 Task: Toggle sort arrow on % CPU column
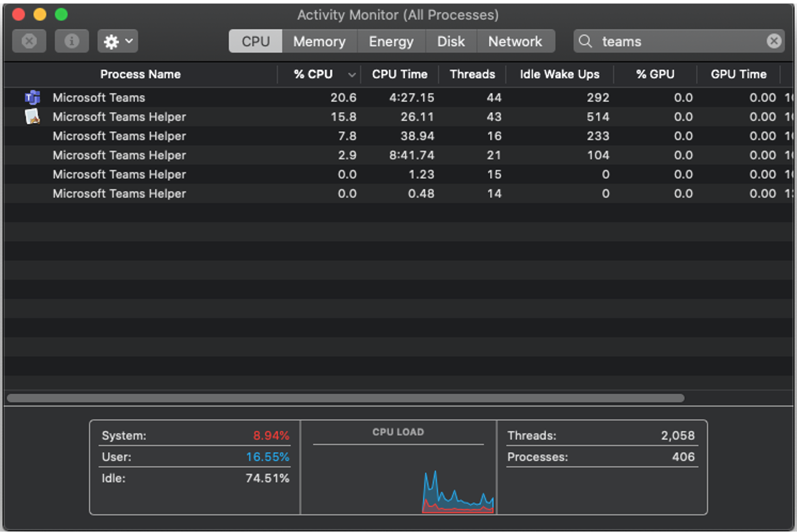tap(352, 75)
